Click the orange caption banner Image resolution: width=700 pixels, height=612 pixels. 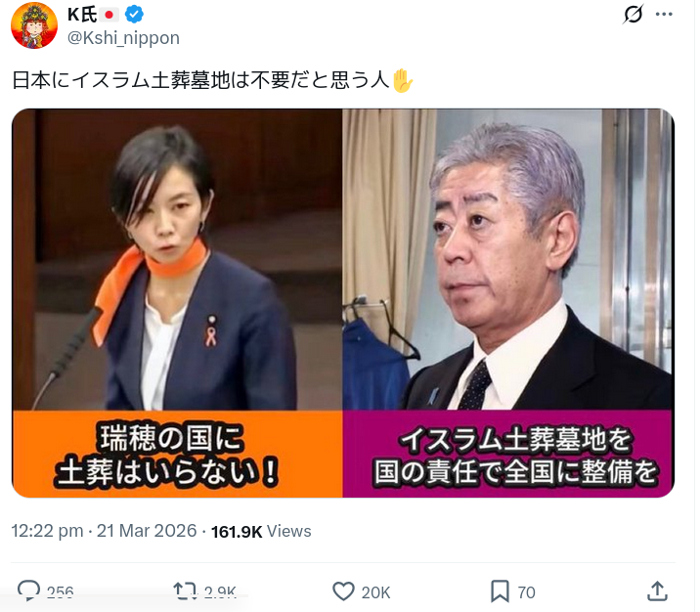[x=177, y=454]
